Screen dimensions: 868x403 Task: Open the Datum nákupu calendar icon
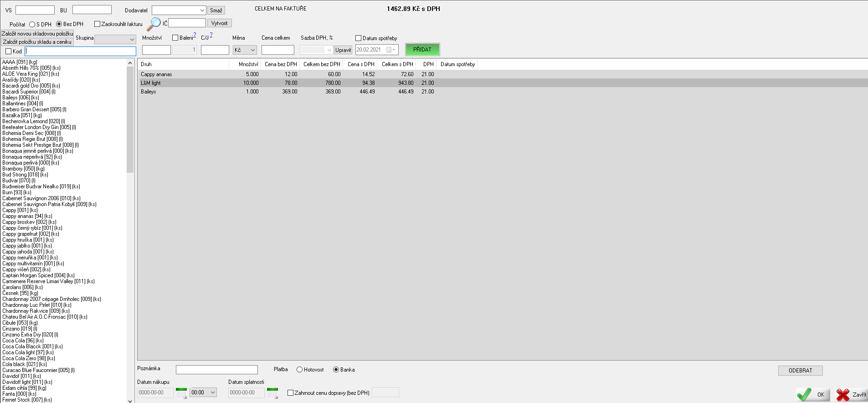click(x=181, y=393)
